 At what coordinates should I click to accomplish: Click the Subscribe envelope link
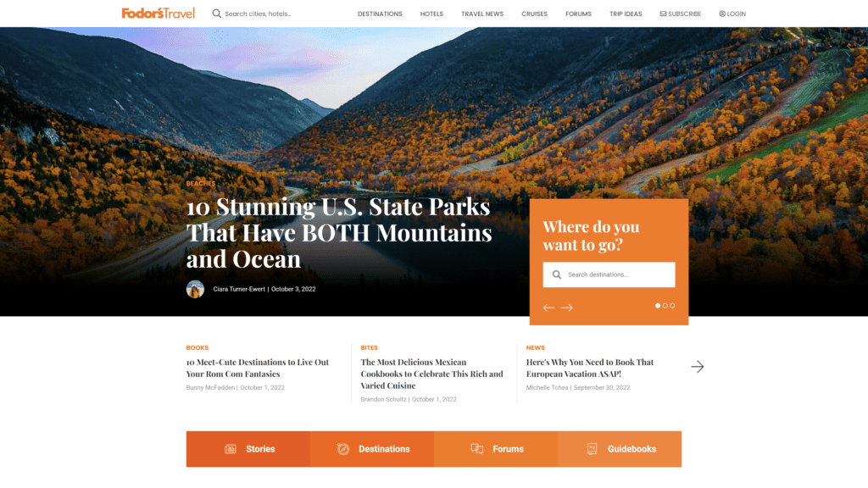[x=681, y=14]
